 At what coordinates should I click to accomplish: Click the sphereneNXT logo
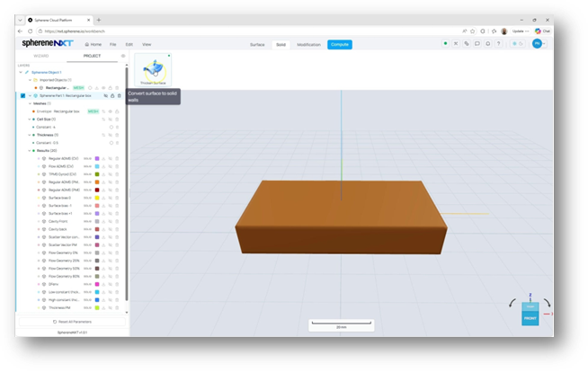(x=48, y=43)
